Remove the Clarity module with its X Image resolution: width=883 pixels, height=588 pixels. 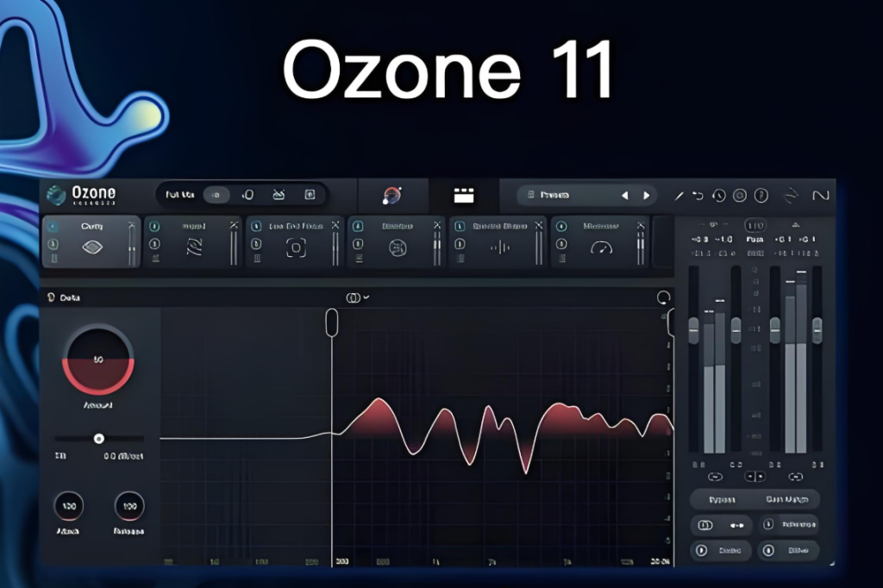132,225
